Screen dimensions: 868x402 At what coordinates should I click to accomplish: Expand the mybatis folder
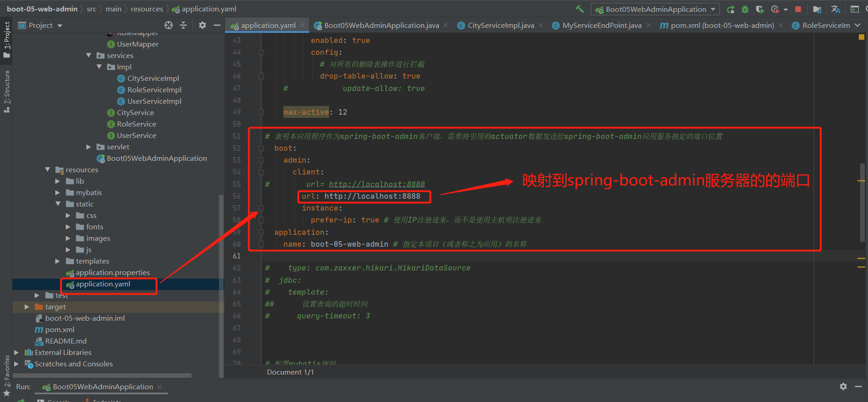click(58, 192)
